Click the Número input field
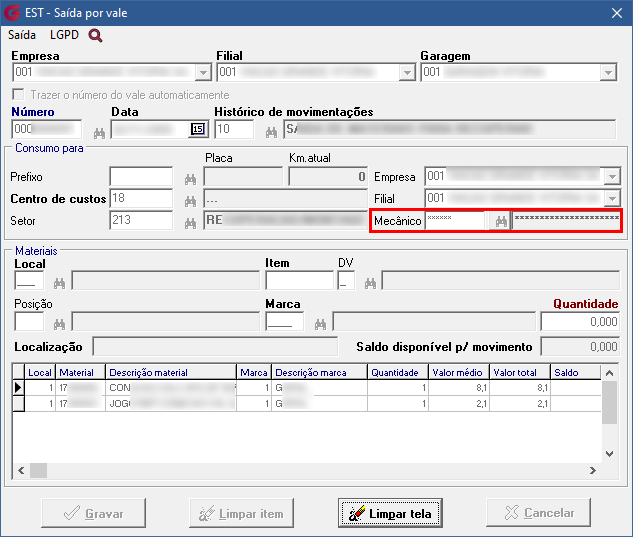Screen dimensions: 633x537 tap(47, 129)
